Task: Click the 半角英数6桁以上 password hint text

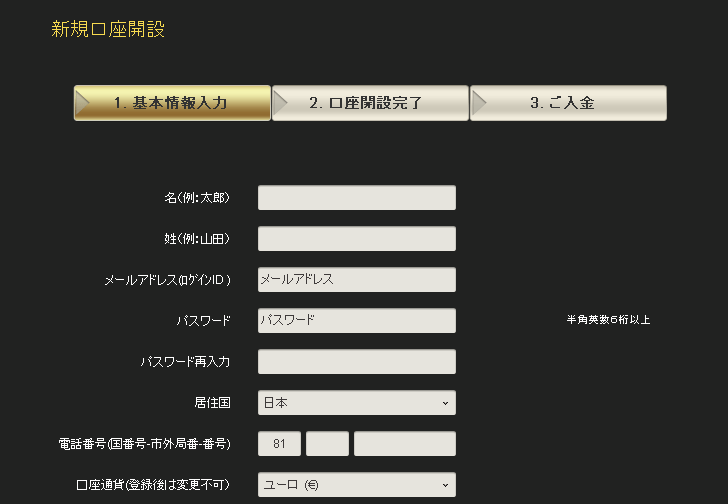Action: (608, 320)
